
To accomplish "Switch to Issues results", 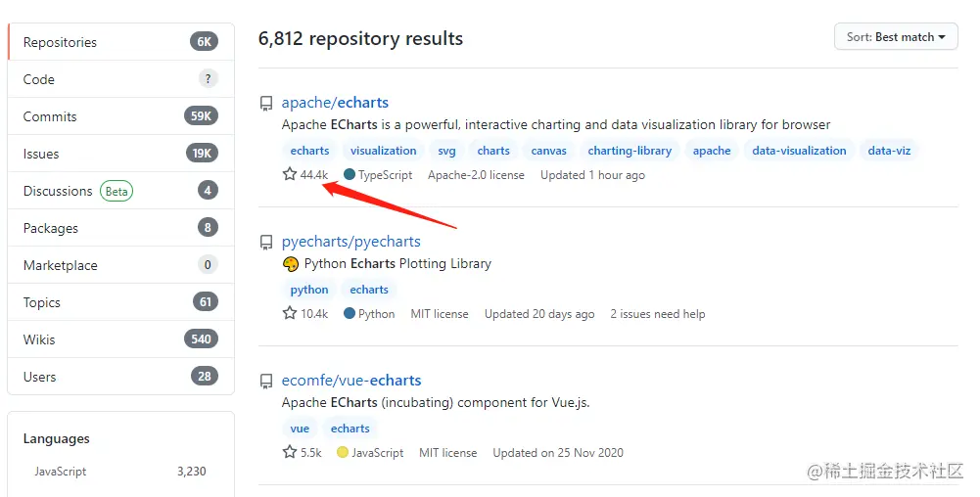I will pos(120,154).
